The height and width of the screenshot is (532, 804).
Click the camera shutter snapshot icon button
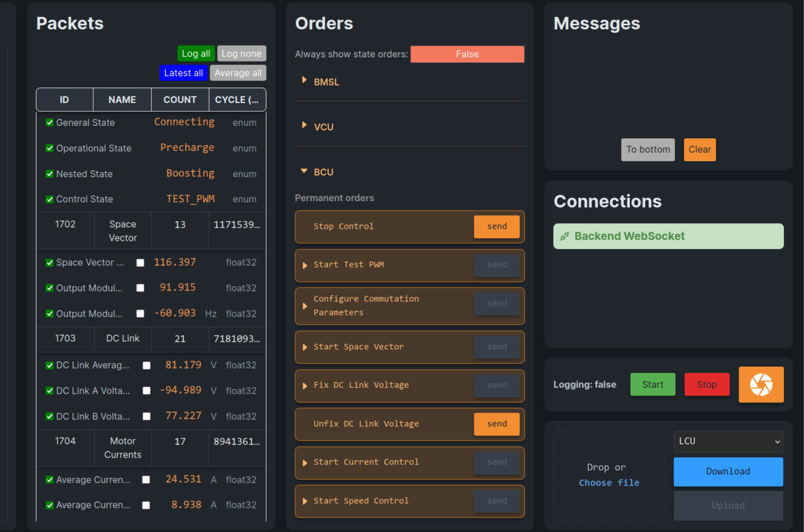click(x=761, y=384)
